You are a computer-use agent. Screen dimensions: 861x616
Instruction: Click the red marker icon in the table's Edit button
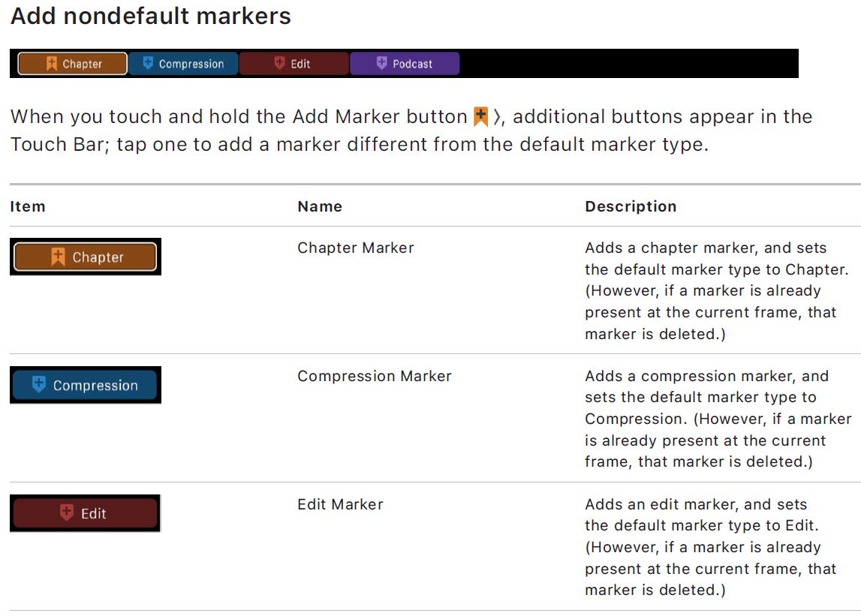(67, 512)
